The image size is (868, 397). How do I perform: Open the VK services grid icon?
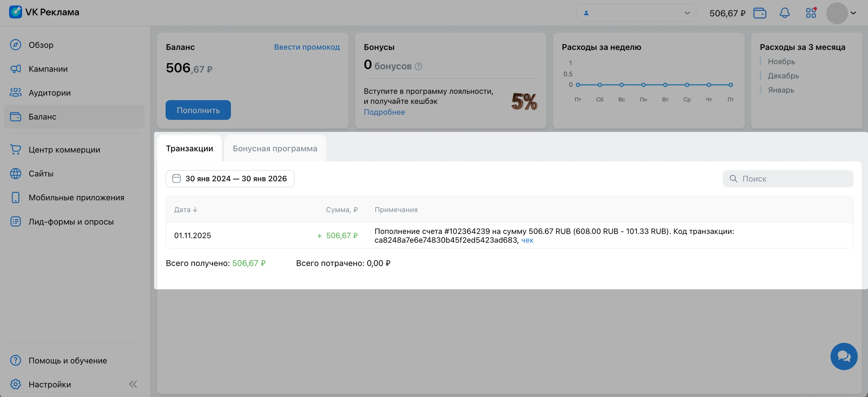click(811, 13)
